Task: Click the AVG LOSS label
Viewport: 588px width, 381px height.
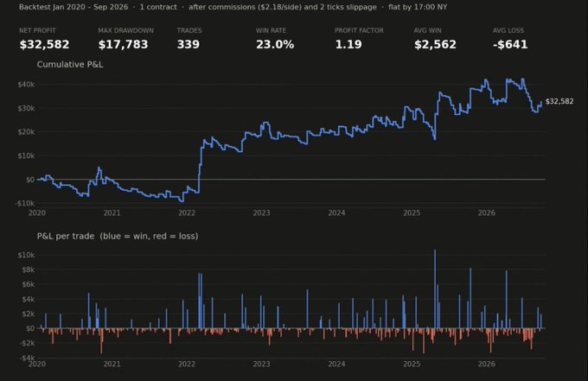Action: pos(508,30)
